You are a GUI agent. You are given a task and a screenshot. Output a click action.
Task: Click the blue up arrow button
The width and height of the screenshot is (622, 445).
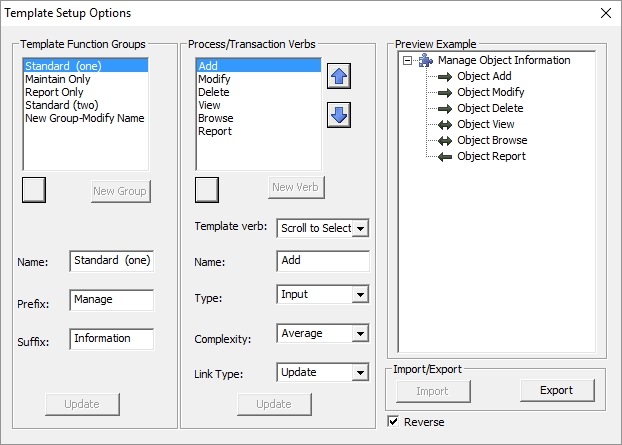[x=339, y=78]
